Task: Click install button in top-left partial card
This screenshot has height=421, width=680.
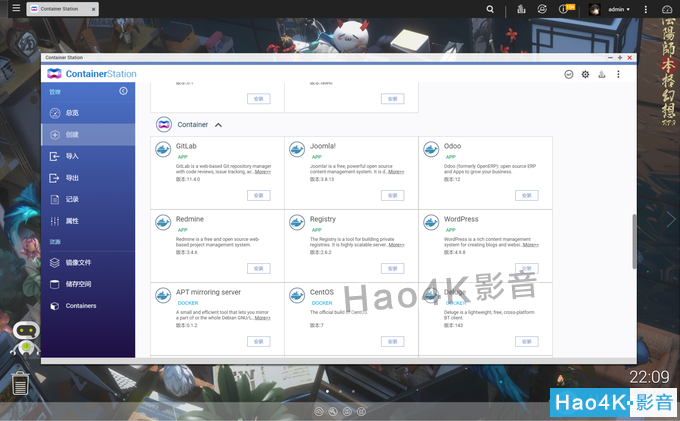Action: click(x=258, y=99)
